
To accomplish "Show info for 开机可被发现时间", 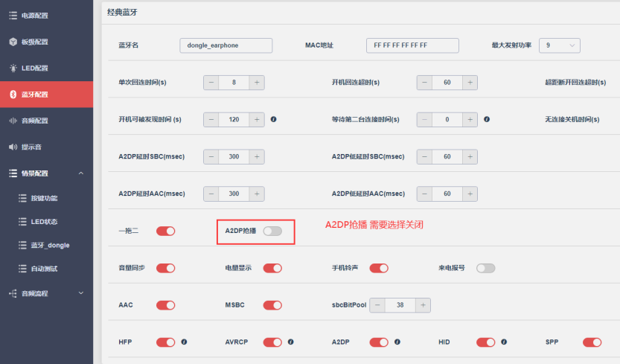I will click(x=274, y=119).
